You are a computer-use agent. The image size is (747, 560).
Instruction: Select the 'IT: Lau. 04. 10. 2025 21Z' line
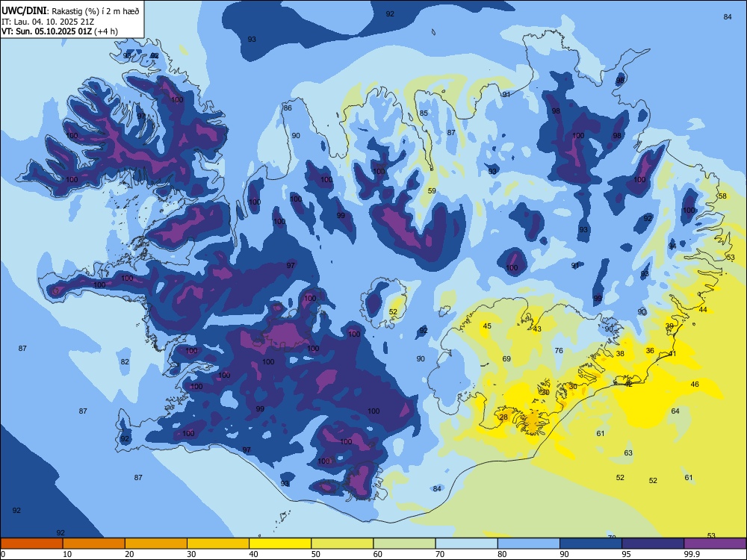click(49, 22)
